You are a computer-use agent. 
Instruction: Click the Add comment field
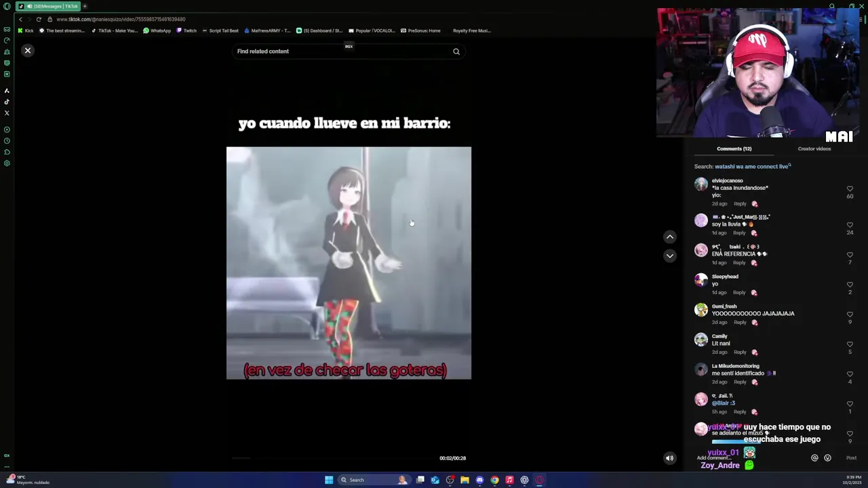[x=749, y=458]
